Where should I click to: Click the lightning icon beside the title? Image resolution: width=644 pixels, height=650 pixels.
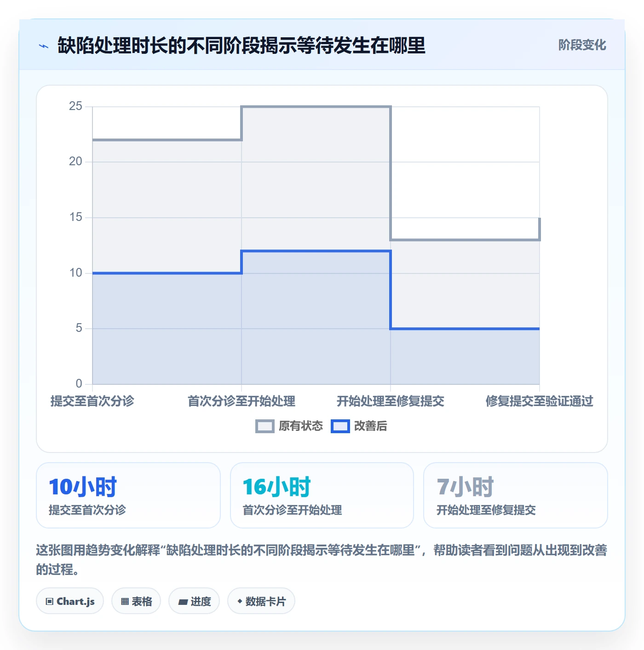[44, 46]
